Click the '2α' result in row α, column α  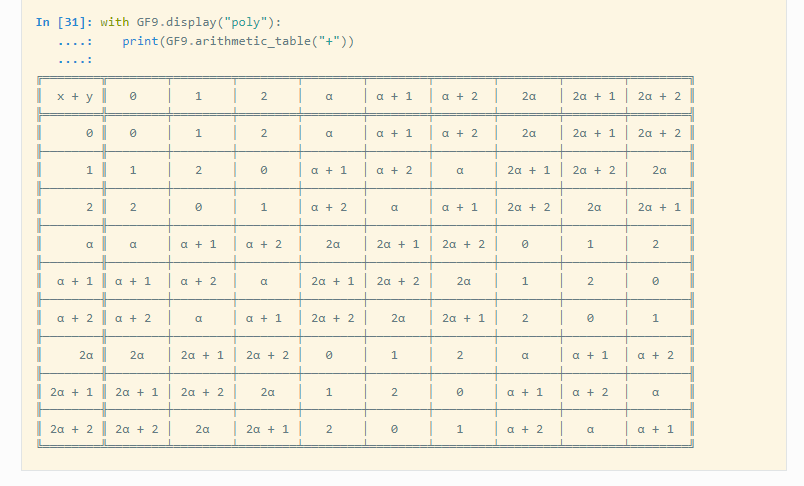click(333, 245)
